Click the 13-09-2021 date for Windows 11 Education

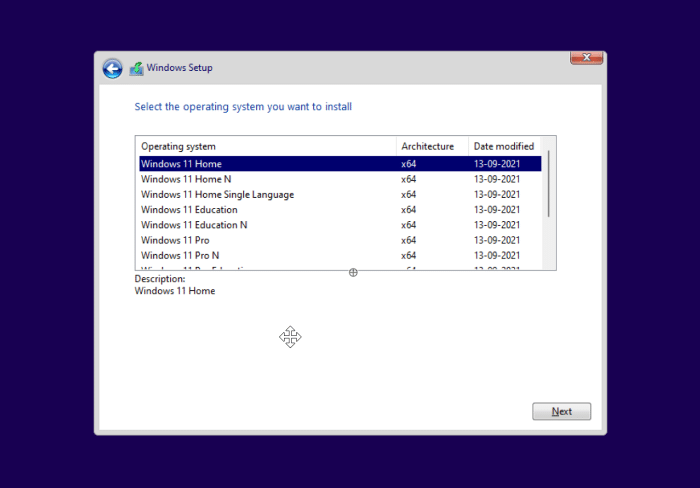tap(496, 210)
